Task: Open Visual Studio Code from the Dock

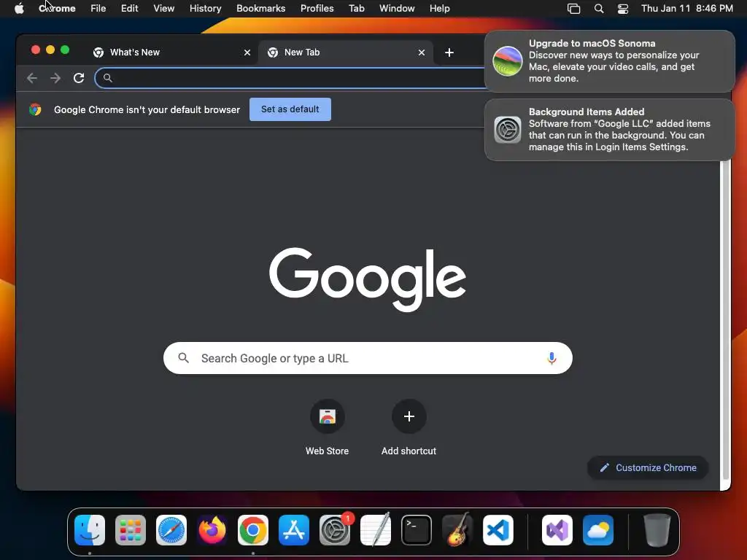Action: 498,530
